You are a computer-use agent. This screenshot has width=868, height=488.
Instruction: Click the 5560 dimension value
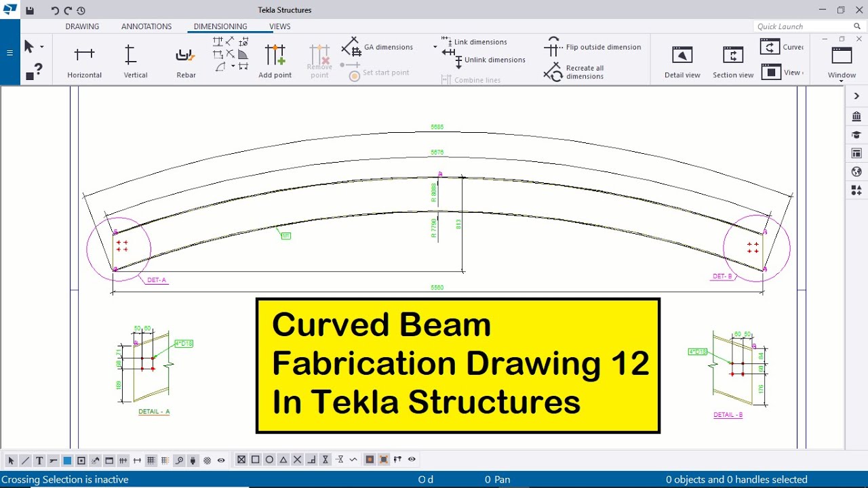point(437,288)
